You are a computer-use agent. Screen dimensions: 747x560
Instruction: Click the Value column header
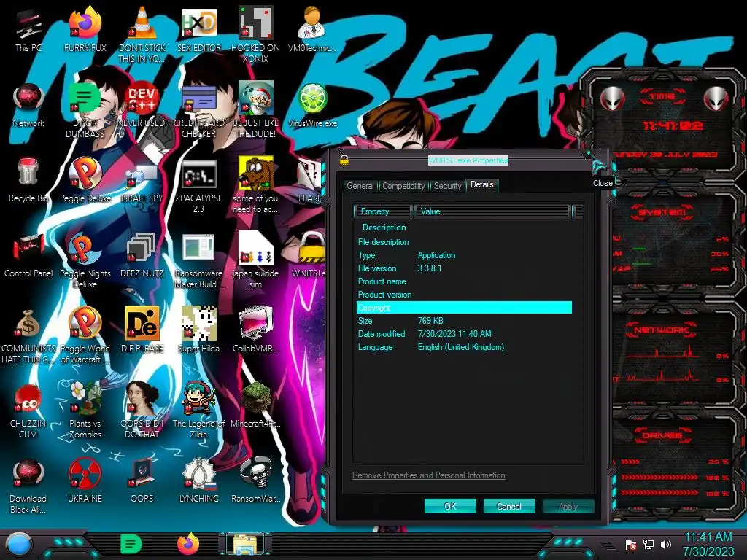click(x=492, y=211)
